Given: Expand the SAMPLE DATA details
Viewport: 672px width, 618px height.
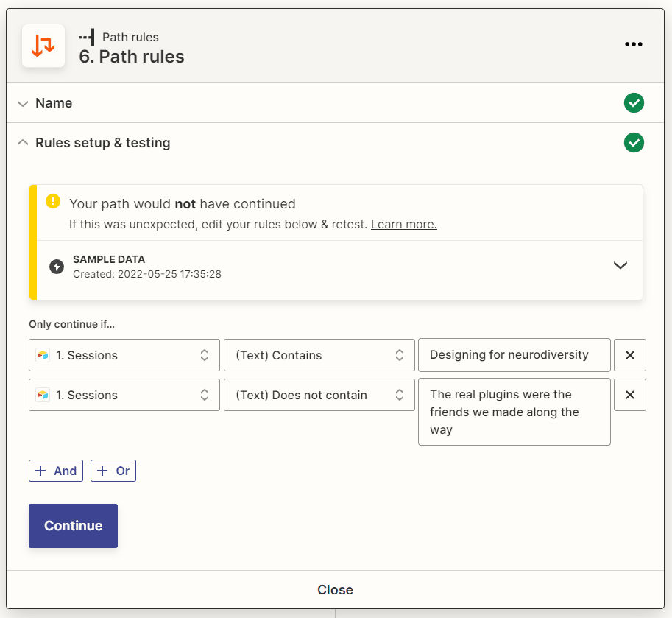Looking at the screenshot, I should click(620, 265).
